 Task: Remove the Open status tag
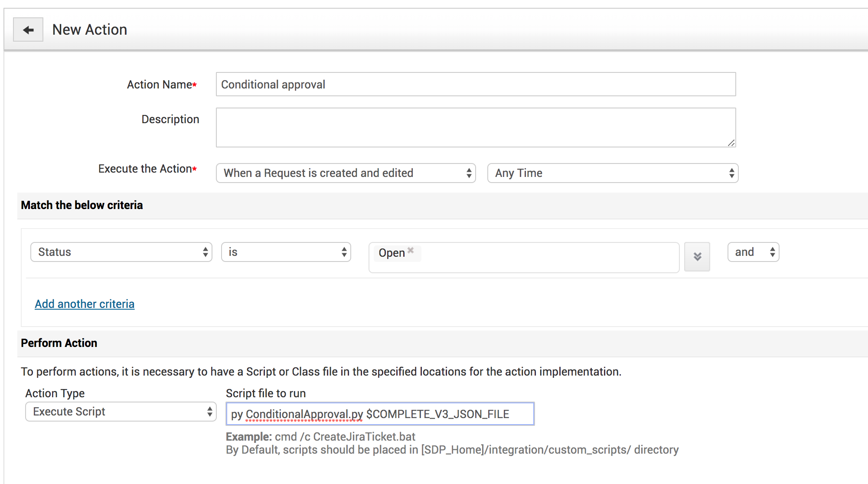click(411, 250)
